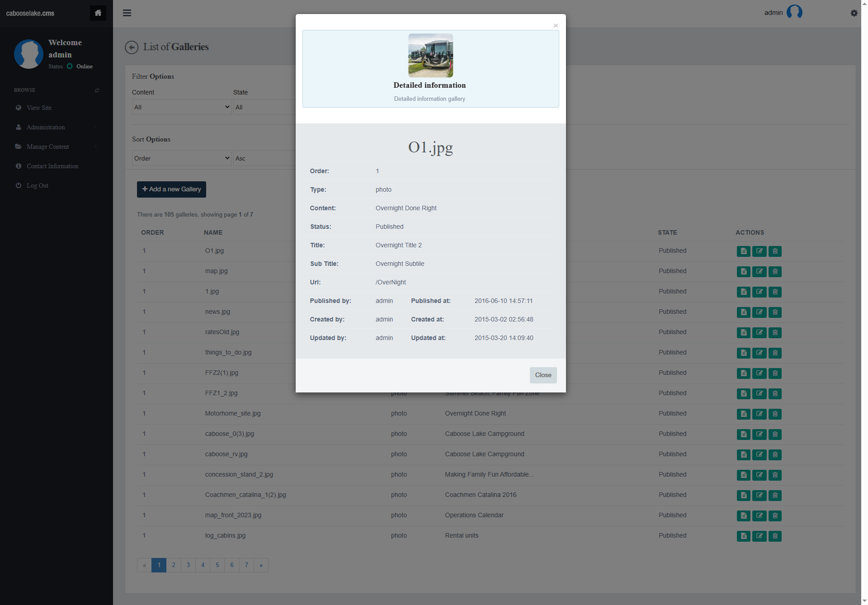View details of map.jpg gallery
Image resolution: width=868 pixels, height=605 pixels.
pos(743,271)
